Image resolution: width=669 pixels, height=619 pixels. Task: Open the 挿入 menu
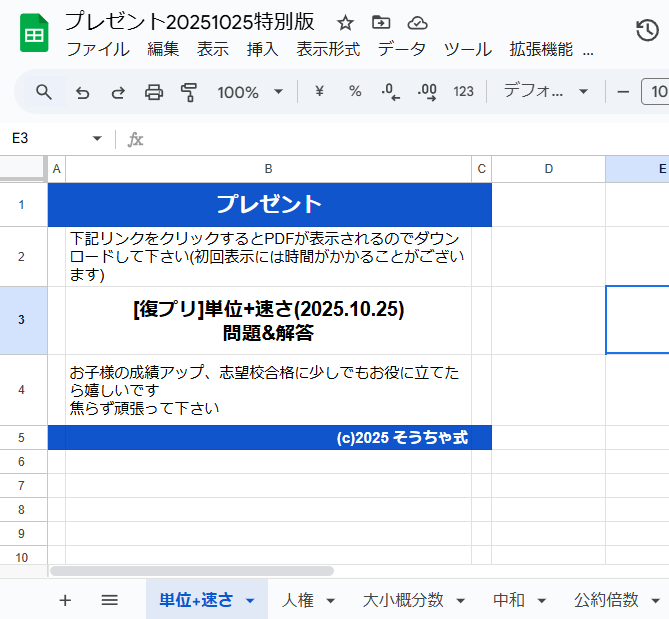coord(262,49)
